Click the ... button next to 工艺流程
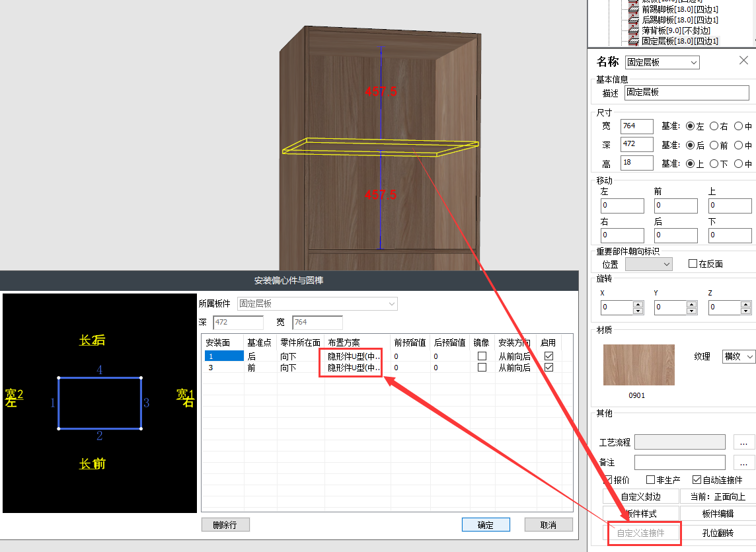Image resolution: width=756 pixels, height=552 pixels. click(x=744, y=442)
